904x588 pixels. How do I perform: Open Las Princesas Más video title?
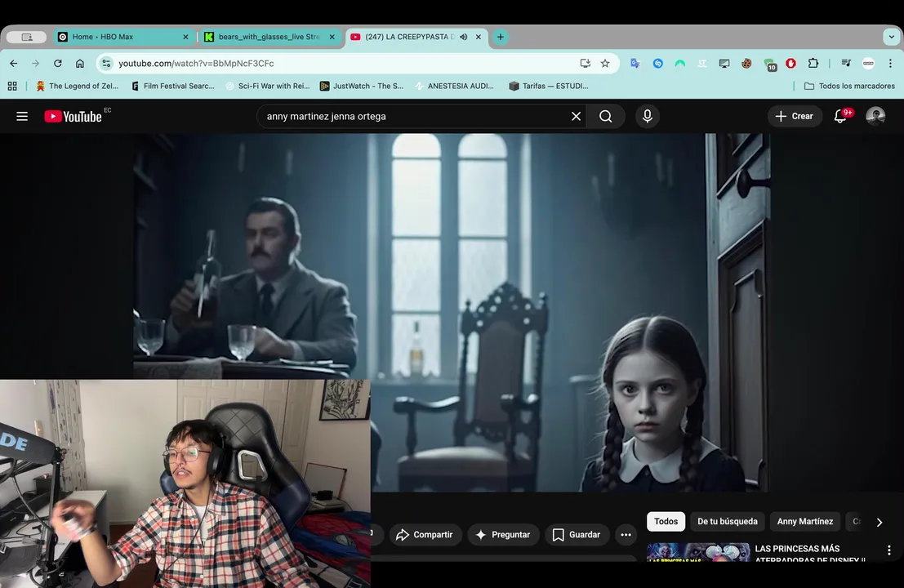click(809, 554)
